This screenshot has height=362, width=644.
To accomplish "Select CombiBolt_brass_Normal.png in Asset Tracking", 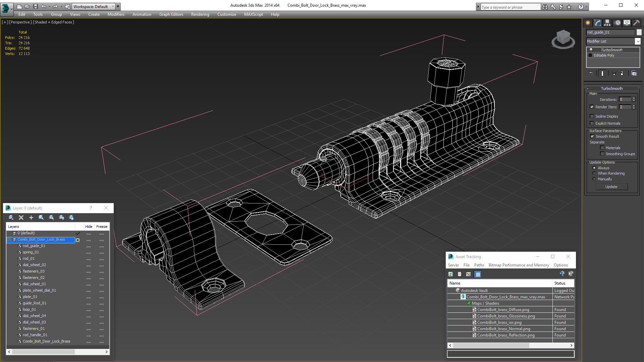I will point(503,329).
